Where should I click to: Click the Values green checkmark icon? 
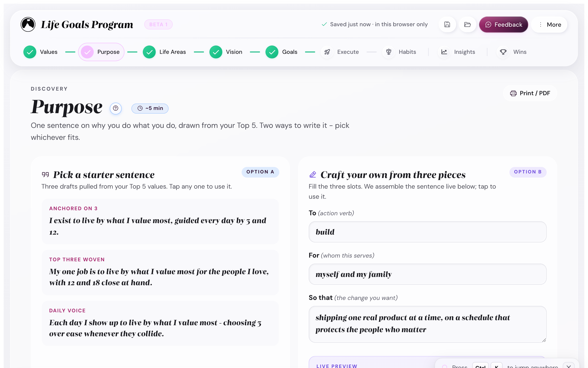coord(30,52)
